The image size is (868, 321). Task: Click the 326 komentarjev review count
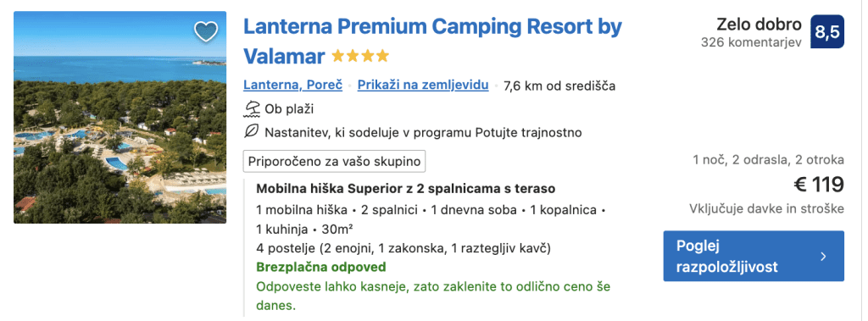751,42
